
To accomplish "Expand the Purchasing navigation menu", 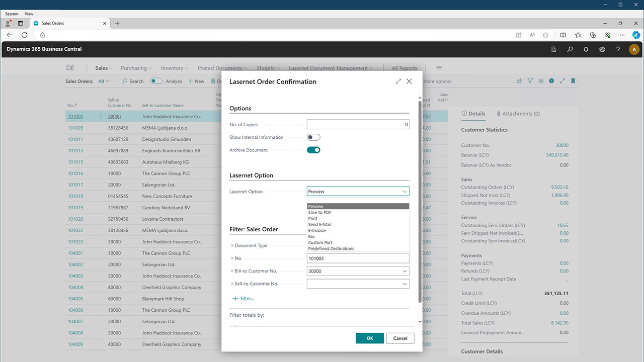I will click(x=136, y=68).
